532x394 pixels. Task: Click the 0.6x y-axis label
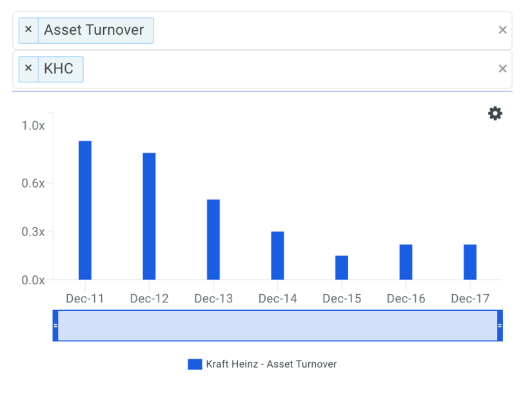pyautogui.click(x=33, y=184)
